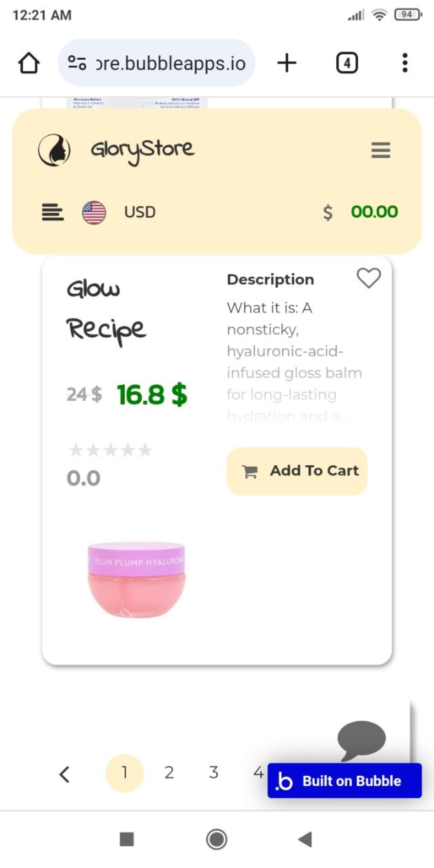Select page 1 in pagination
This screenshot has height=868, width=434.
point(125,773)
